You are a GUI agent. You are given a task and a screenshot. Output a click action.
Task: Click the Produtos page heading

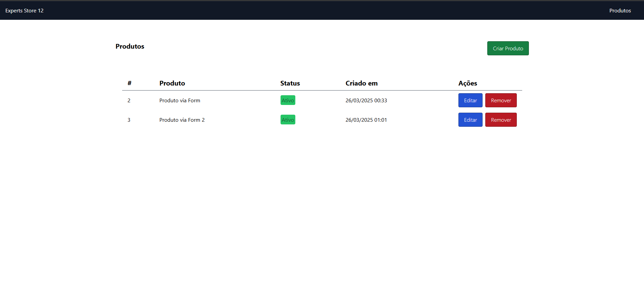click(130, 46)
